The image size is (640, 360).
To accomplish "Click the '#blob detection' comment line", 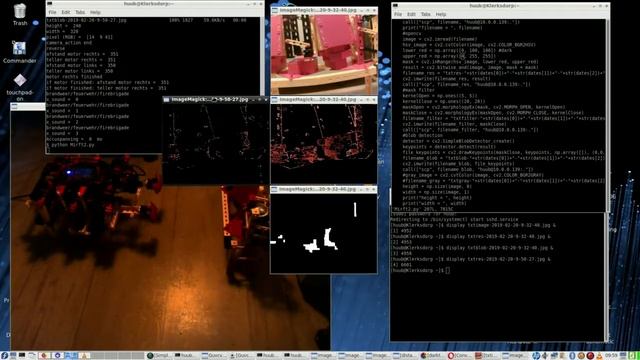I will pos(422,136).
